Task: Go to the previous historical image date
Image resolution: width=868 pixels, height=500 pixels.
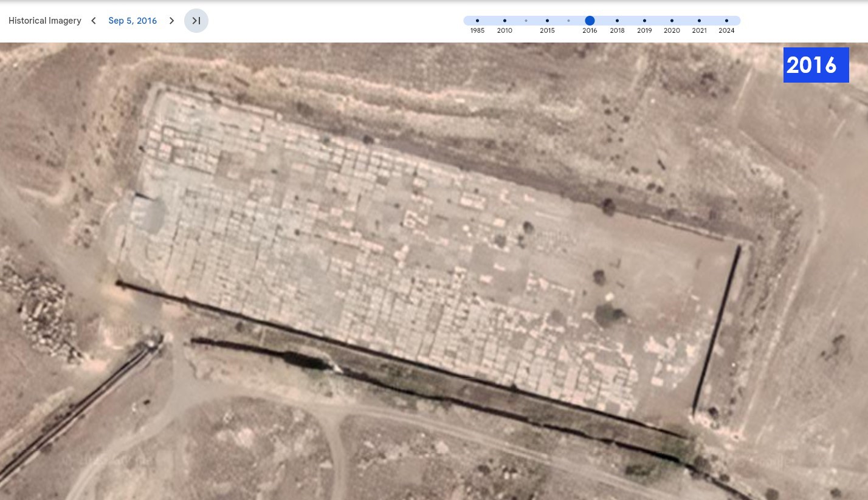Action: coord(94,21)
